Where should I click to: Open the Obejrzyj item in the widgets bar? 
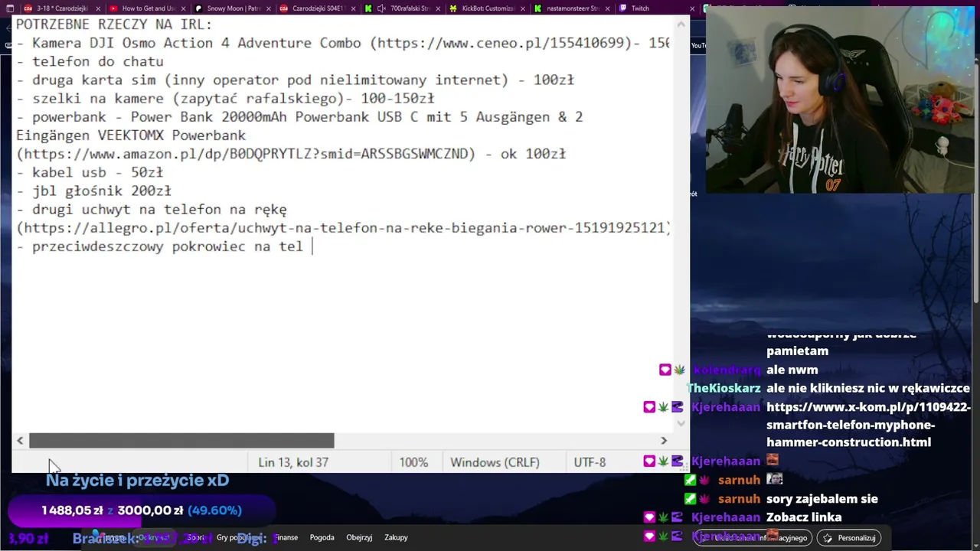pos(359,537)
